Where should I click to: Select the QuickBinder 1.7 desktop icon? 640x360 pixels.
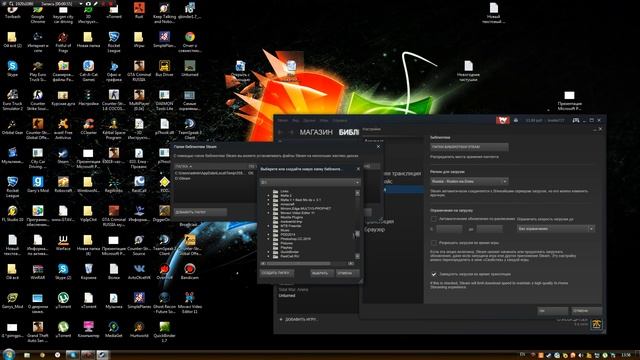pyautogui.click(x=164, y=332)
